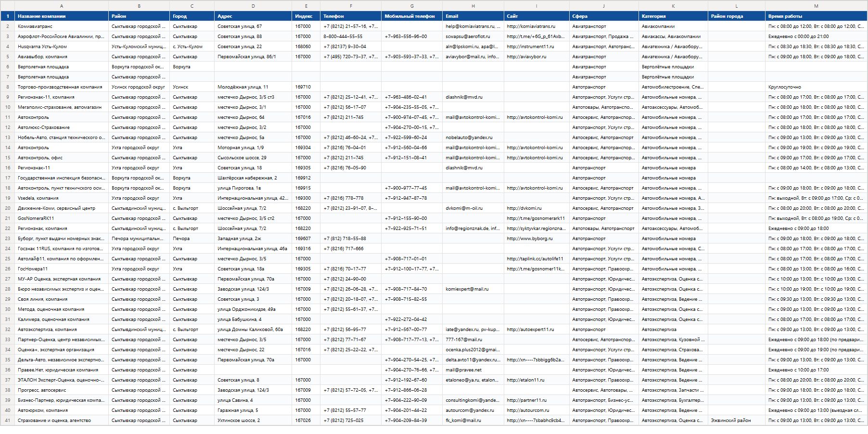Viewport: 868px width, 434px height.
Task: Click the cell 'Авиавыбор, компания'
Action: click(x=62, y=57)
